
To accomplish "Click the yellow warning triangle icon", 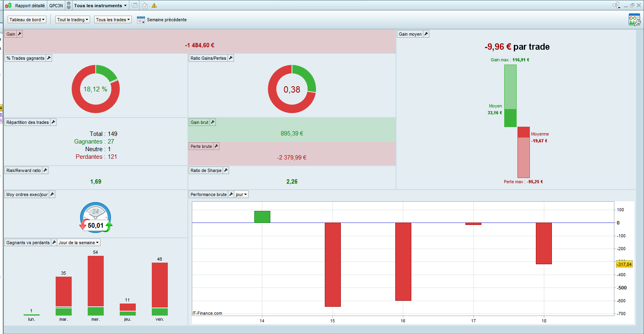I will point(154,6).
